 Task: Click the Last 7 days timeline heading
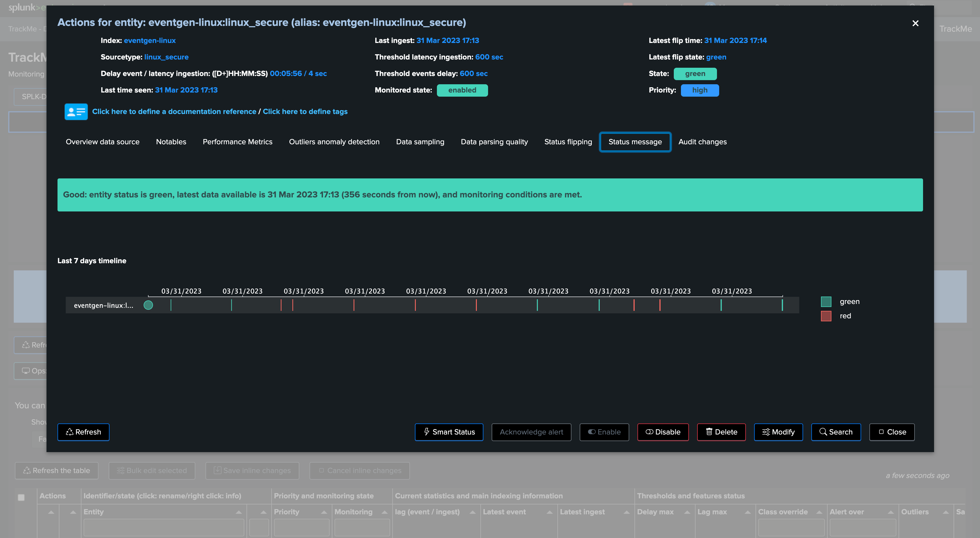click(x=92, y=261)
